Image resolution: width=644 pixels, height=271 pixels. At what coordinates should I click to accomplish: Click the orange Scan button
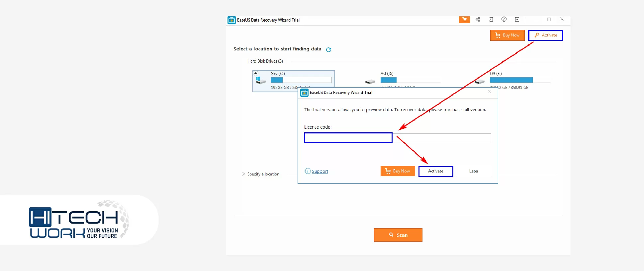pyautogui.click(x=398, y=235)
